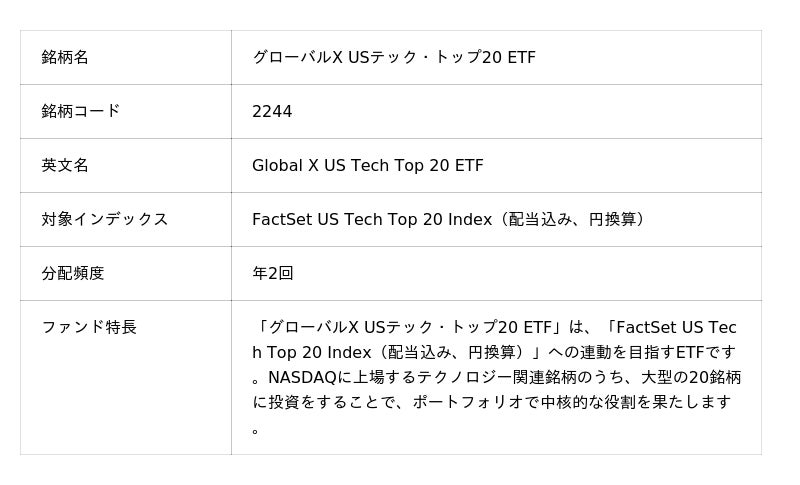Select the グローバルX USテック・トップ20 ETF name value in first row
This screenshot has height=485, width=800.
(394, 58)
